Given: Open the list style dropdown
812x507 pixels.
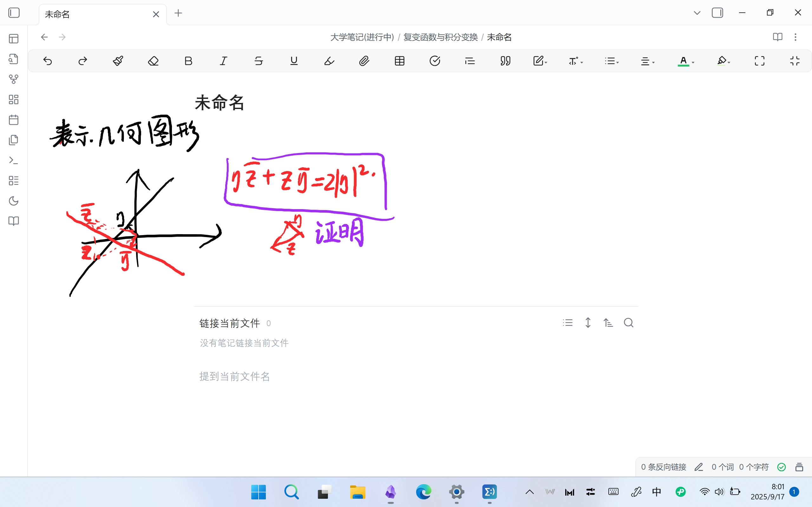Looking at the screenshot, I should tap(611, 61).
